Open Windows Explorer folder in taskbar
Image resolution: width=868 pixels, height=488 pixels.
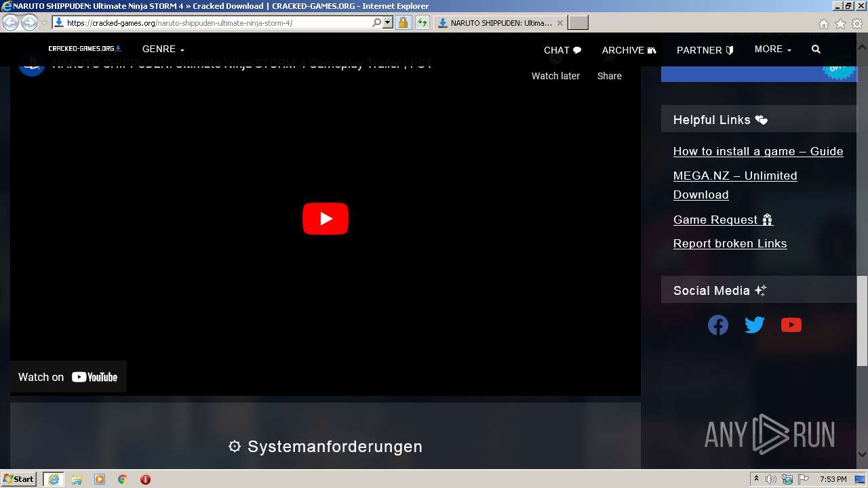point(77,479)
